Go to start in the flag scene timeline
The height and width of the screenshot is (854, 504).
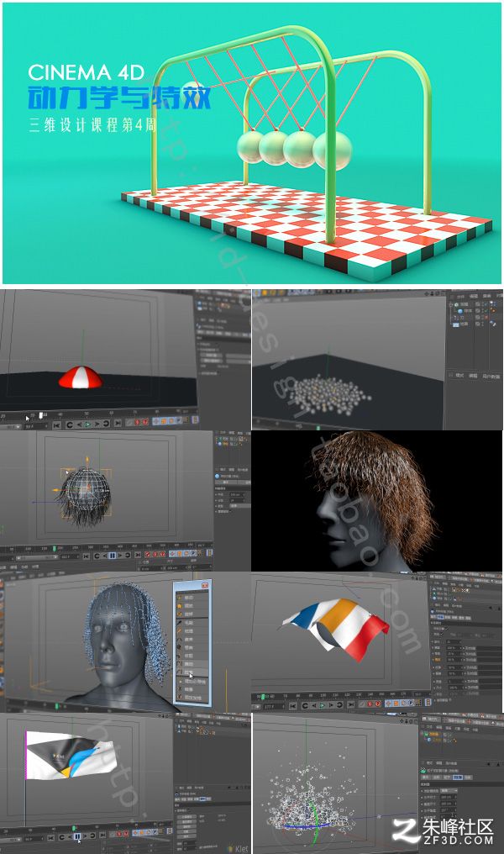pyautogui.click(x=50, y=838)
